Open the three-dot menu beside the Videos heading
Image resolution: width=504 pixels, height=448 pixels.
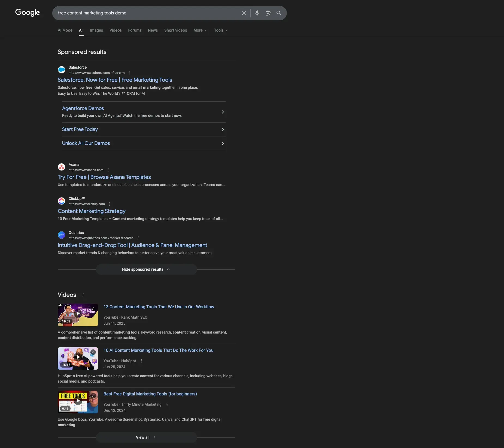[83, 295]
